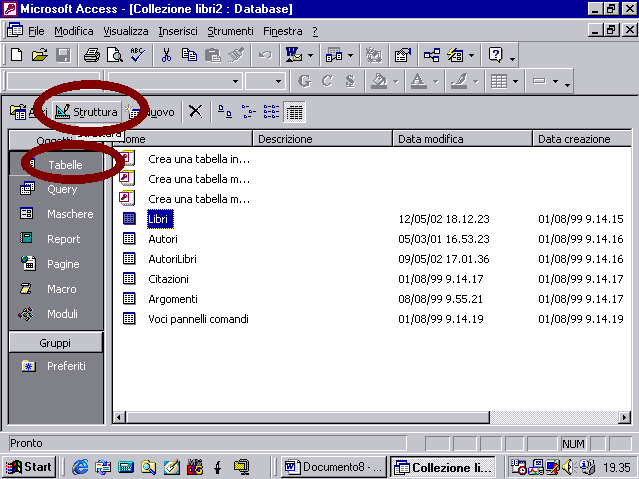Open the Office Assistant help icon
This screenshot has height=479, width=639.
[496, 55]
